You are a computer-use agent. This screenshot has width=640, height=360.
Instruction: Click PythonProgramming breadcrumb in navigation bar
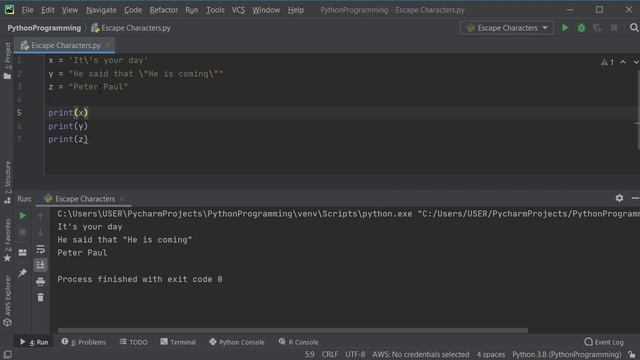coord(44,28)
